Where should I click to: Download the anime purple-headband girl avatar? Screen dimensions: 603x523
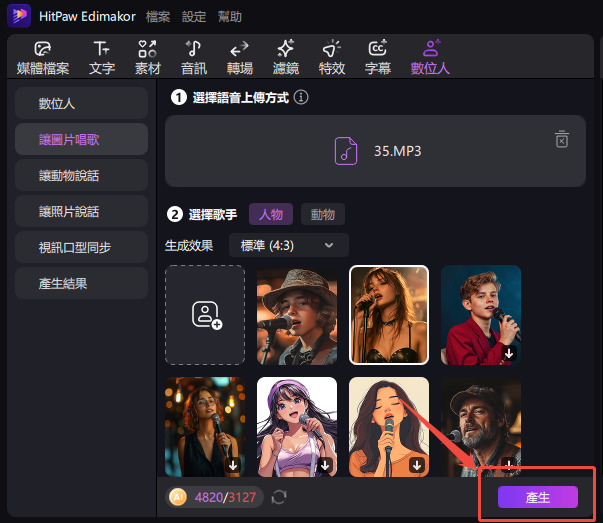325,465
